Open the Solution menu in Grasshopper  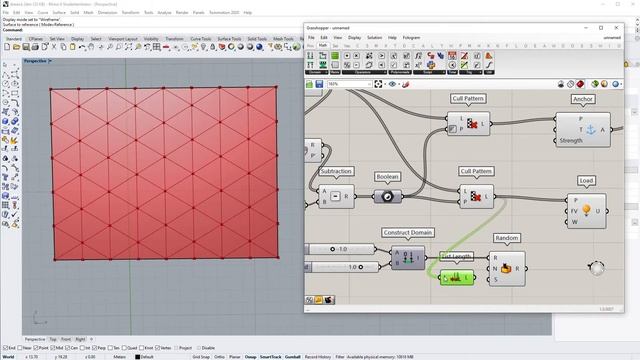pyautogui.click(x=374, y=38)
